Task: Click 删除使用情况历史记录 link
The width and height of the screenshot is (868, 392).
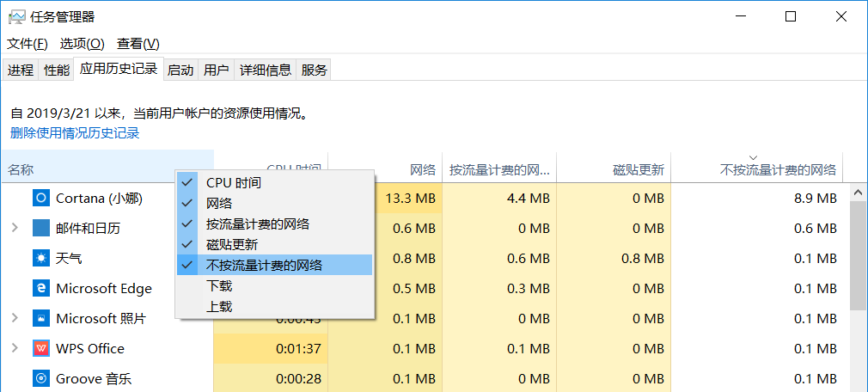Action: (75, 133)
